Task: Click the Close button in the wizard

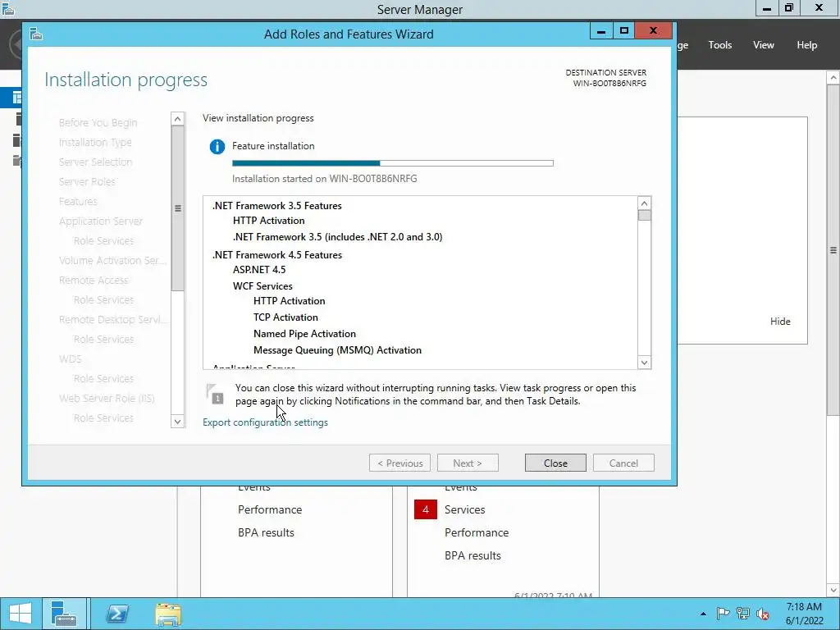Action: tap(555, 463)
